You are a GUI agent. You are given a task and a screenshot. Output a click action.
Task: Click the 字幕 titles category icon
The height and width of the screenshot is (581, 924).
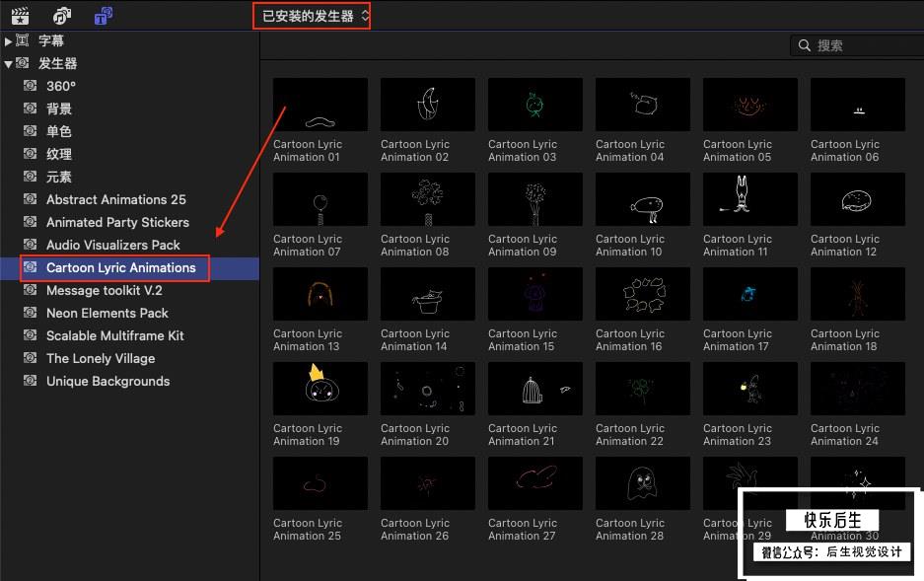click(23, 40)
